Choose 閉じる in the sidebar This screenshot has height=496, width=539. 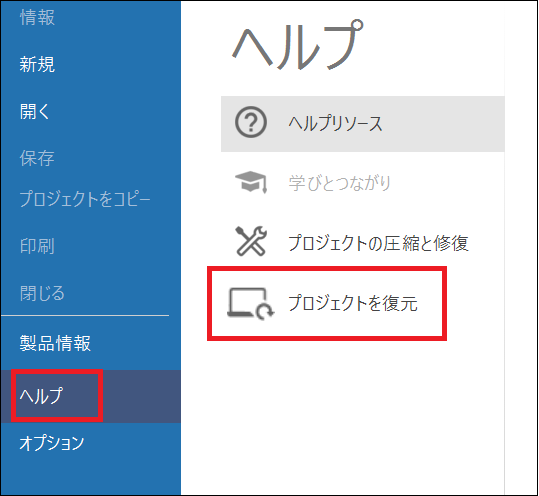coord(42,293)
